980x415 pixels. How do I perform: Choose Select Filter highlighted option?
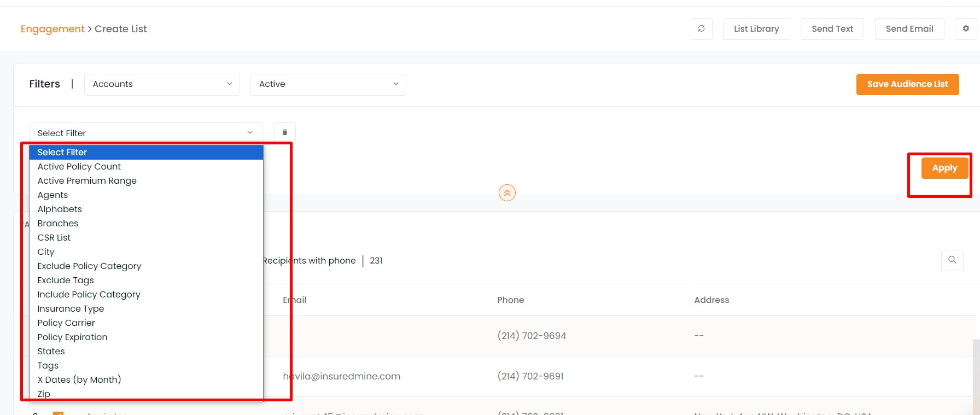146,153
